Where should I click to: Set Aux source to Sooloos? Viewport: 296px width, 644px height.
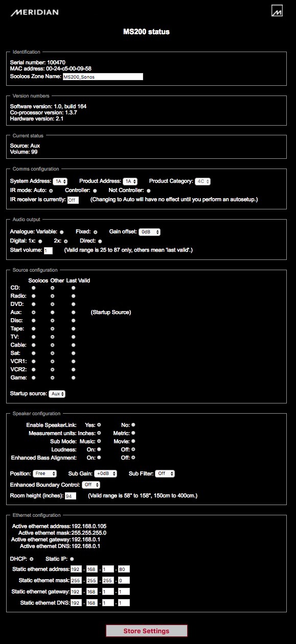pos(34,312)
